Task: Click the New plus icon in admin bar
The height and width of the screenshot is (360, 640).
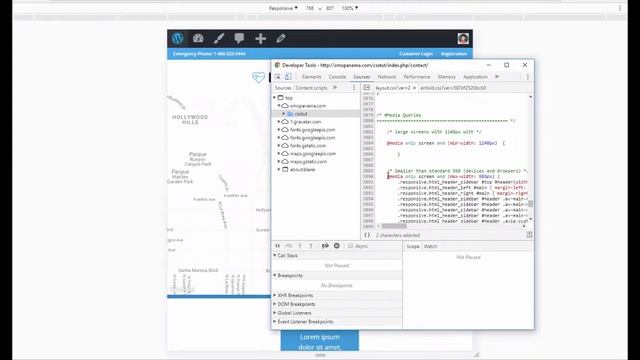Action: coord(260,38)
